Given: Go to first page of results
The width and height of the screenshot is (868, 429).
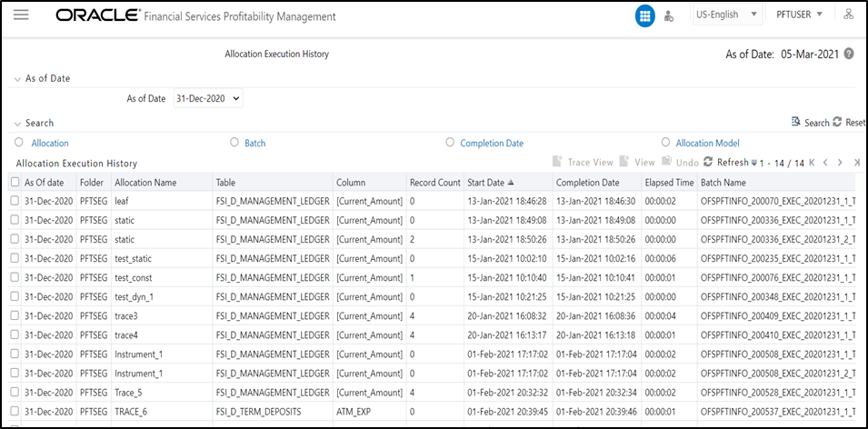Looking at the screenshot, I should (x=812, y=163).
